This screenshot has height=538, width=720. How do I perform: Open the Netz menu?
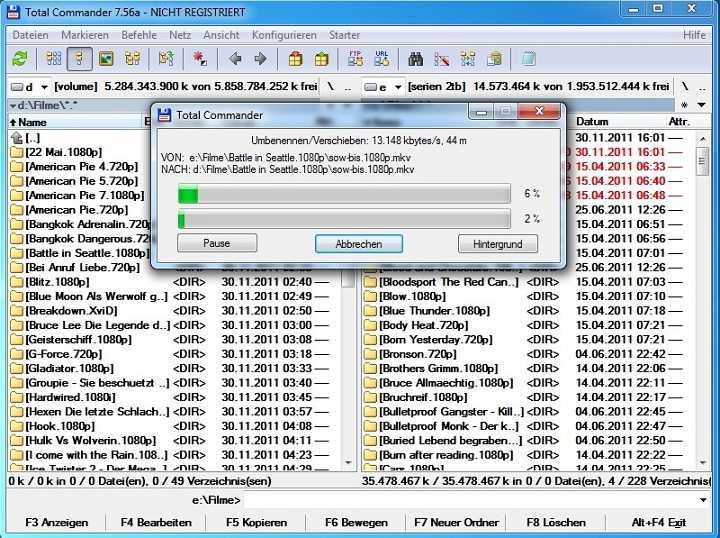coord(180,35)
